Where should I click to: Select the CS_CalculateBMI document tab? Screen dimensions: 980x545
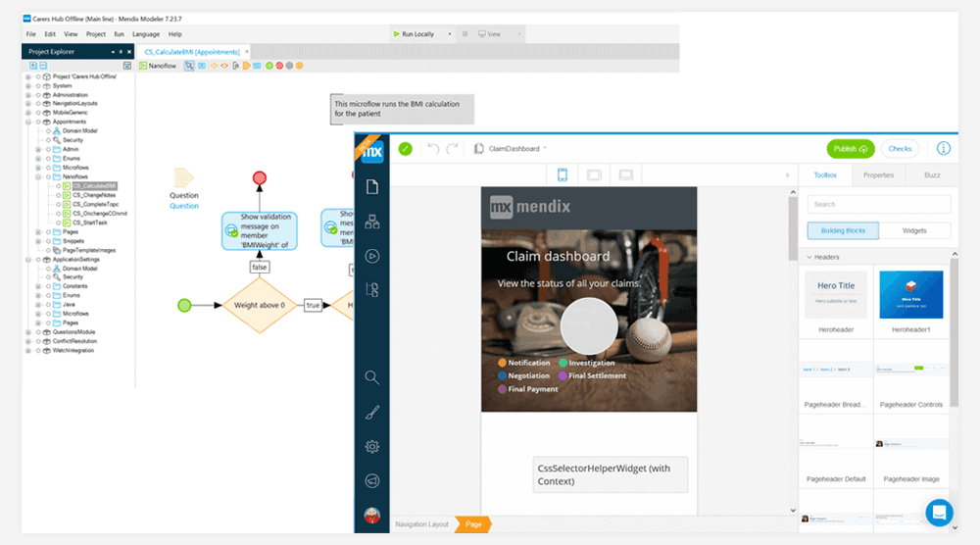[x=192, y=52]
